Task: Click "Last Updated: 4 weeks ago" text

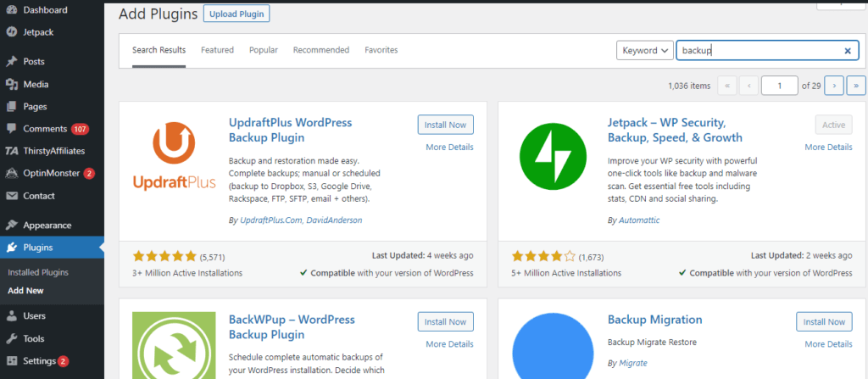Action: [422, 255]
